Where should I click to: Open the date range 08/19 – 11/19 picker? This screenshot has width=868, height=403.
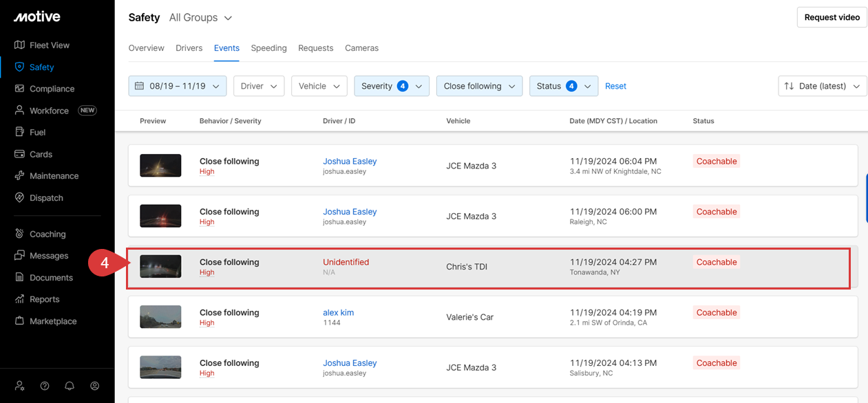tap(178, 86)
